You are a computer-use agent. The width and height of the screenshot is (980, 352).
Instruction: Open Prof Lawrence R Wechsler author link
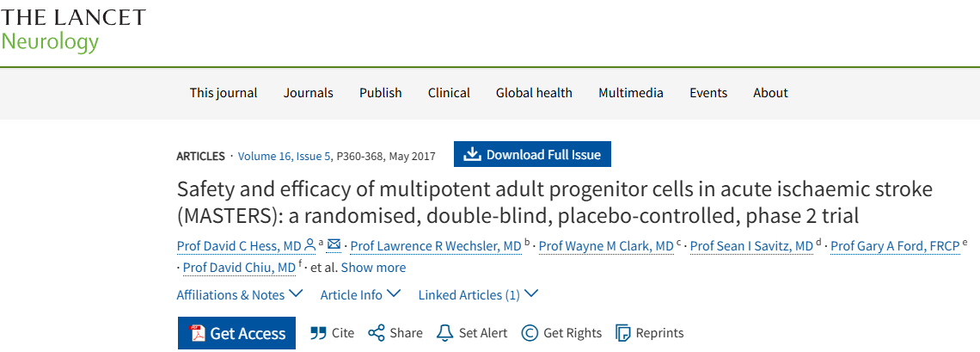click(x=436, y=247)
